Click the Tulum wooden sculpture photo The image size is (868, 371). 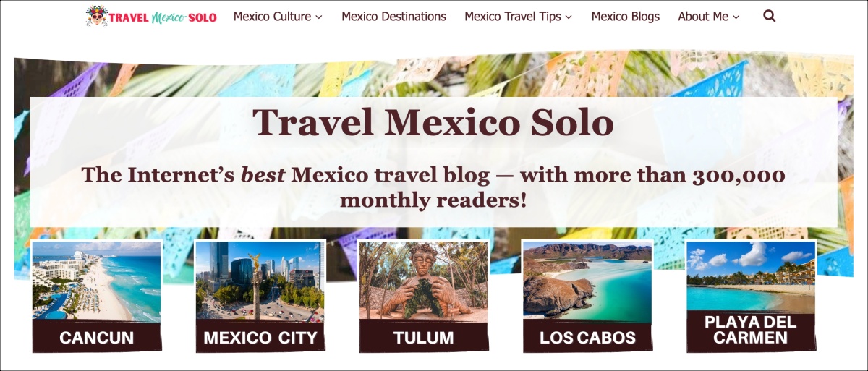pyautogui.click(x=424, y=281)
